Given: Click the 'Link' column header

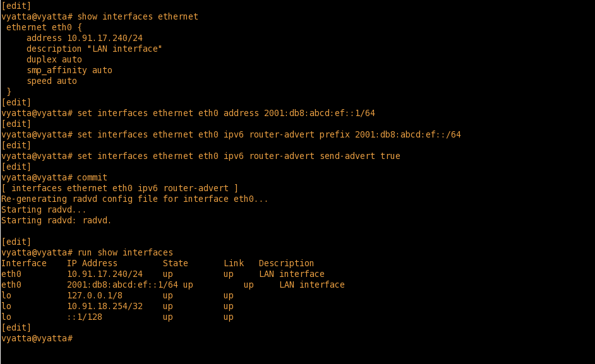Looking at the screenshot, I should click(x=233, y=263).
